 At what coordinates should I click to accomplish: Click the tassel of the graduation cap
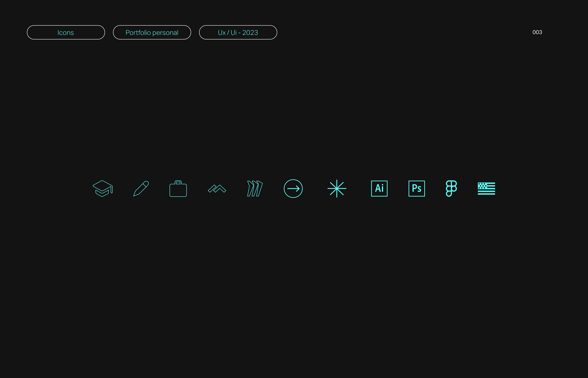tap(112, 190)
